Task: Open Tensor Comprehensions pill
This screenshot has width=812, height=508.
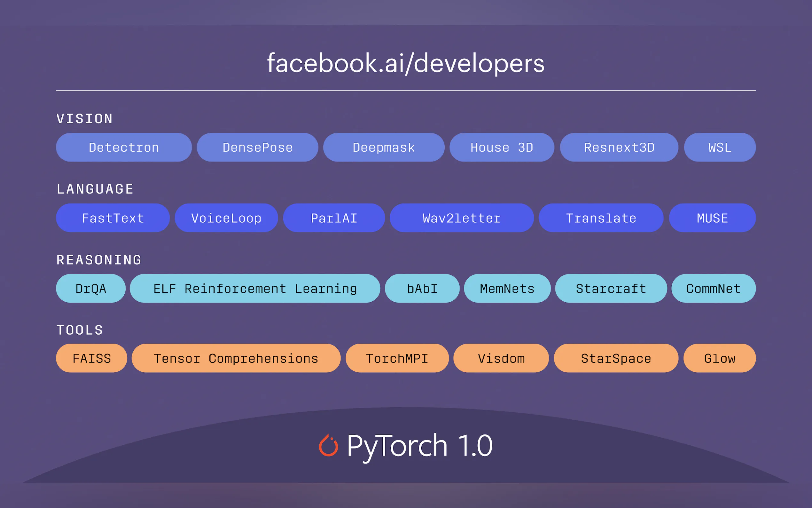Action: (236, 358)
